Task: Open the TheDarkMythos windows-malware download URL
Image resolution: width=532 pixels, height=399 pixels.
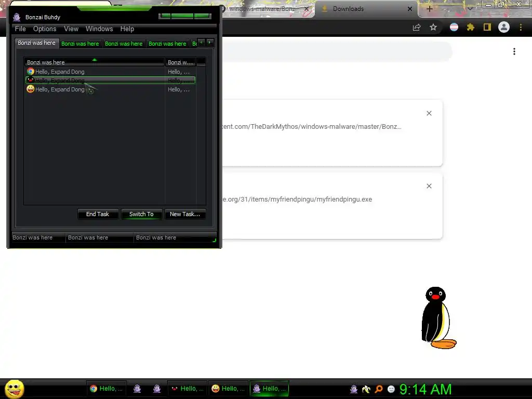Action: click(x=312, y=127)
